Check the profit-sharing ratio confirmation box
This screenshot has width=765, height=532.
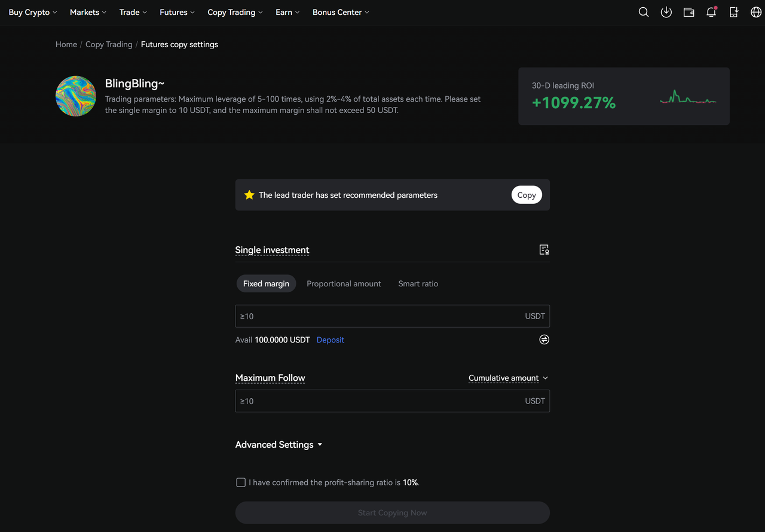[x=241, y=482]
